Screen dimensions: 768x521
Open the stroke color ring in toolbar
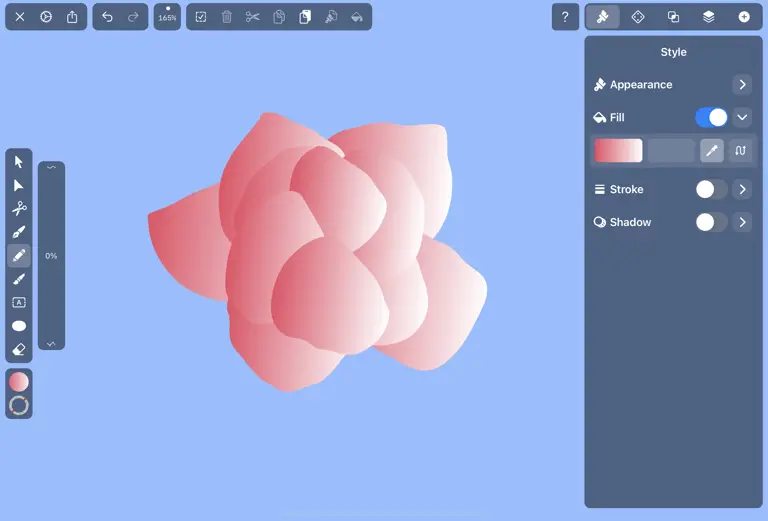[19, 405]
